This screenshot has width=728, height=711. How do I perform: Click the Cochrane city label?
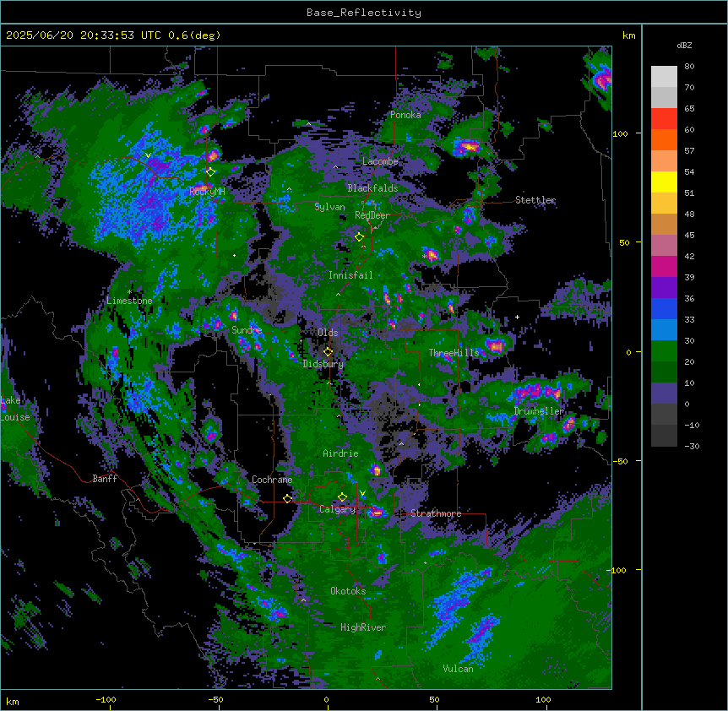(x=272, y=480)
